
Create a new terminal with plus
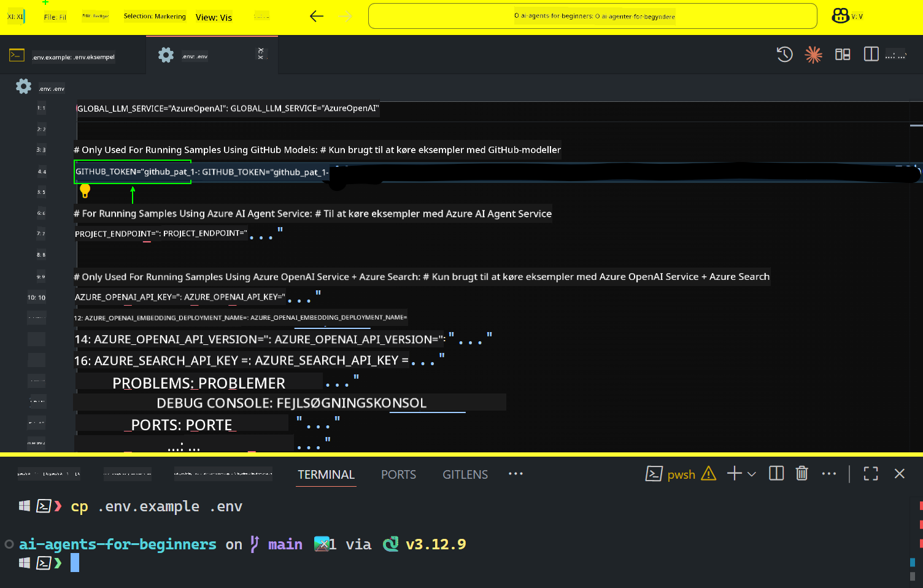coord(734,473)
